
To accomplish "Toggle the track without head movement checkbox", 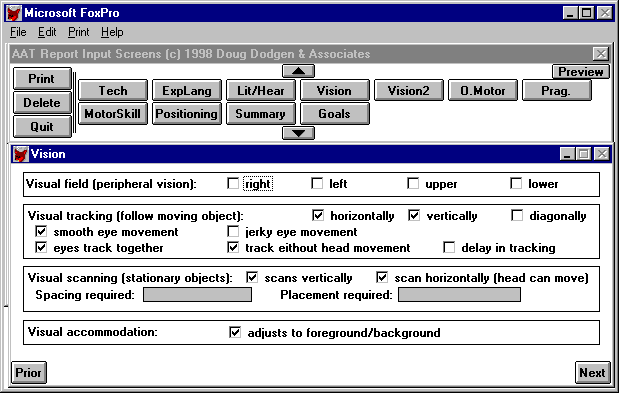I will pos(233,247).
